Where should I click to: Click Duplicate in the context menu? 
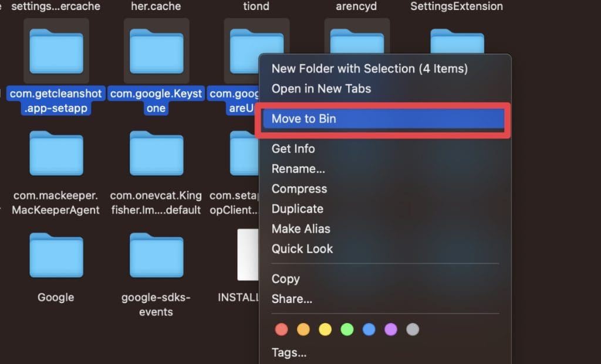297,209
